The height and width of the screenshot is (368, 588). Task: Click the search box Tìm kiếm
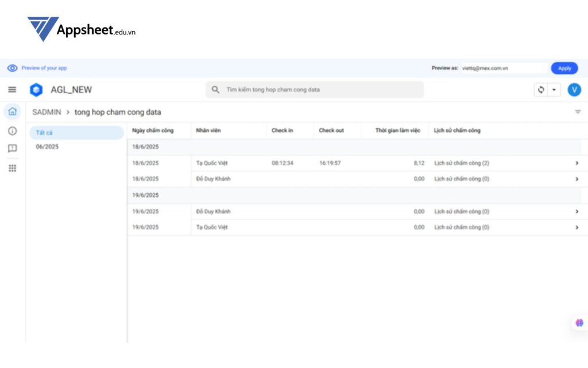tap(315, 90)
